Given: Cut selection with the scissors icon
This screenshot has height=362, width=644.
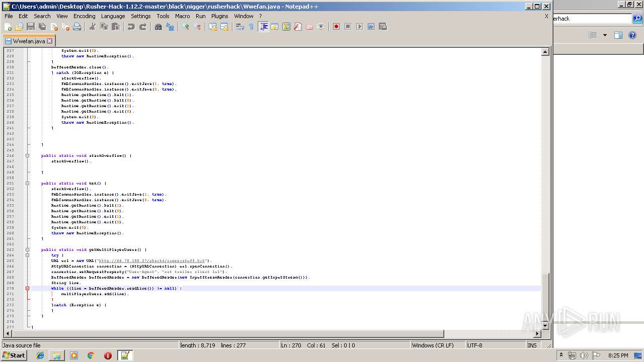Looking at the screenshot, I should 93,27.
